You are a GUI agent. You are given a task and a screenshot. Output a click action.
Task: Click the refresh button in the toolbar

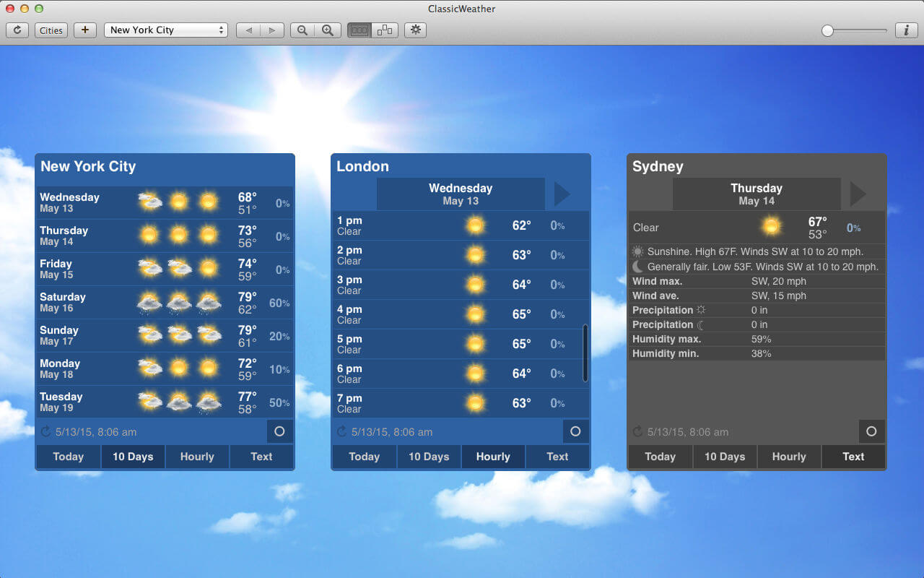(x=17, y=30)
